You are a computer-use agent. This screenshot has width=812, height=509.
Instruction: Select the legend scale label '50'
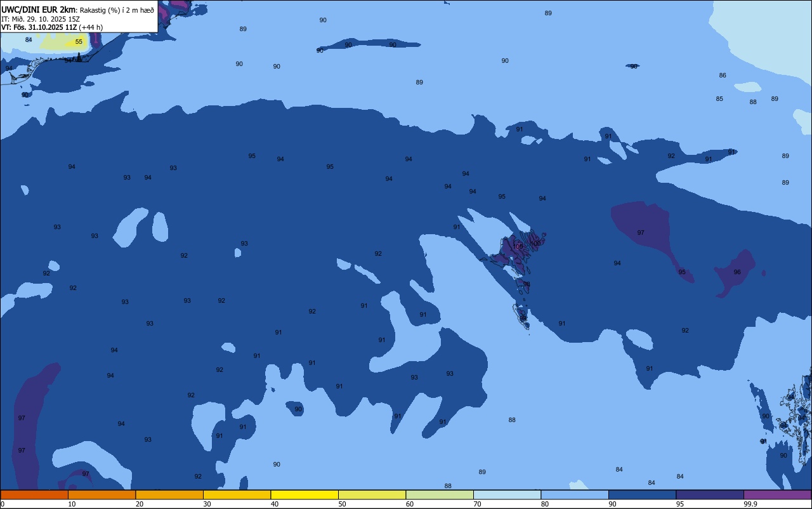[x=342, y=504]
